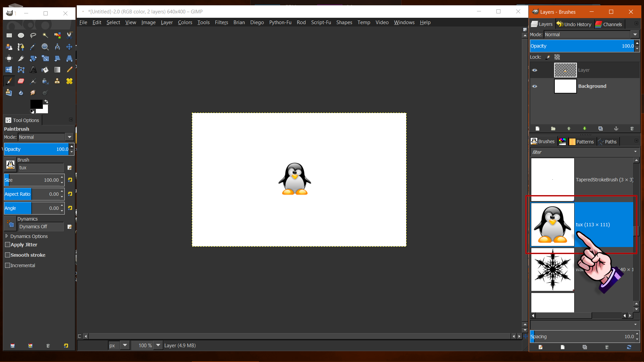Click the foreground color swatch

point(37,105)
